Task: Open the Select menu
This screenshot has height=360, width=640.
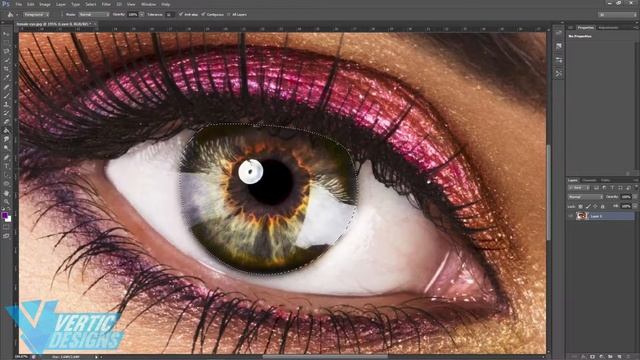Action: click(91, 4)
